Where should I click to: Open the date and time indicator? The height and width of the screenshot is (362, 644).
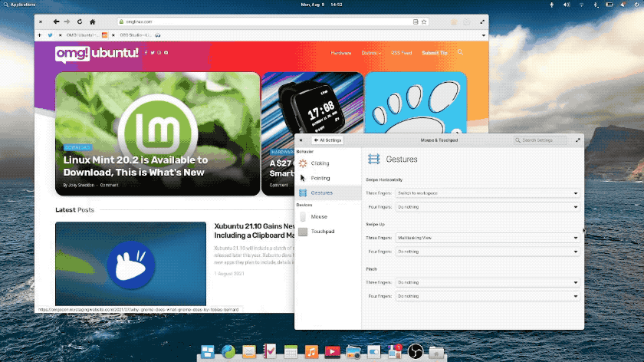point(321,5)
